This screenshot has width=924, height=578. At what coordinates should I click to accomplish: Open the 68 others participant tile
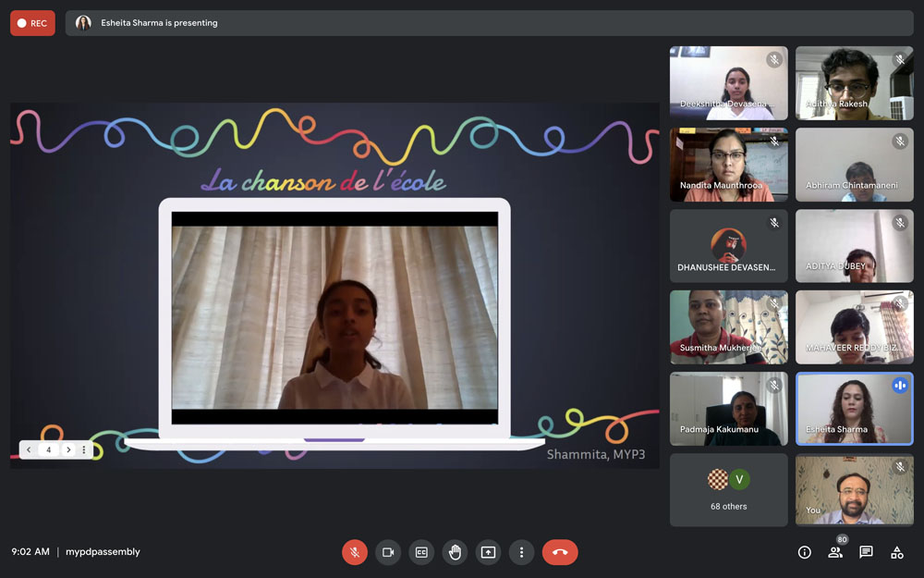[x=728, y=490]
